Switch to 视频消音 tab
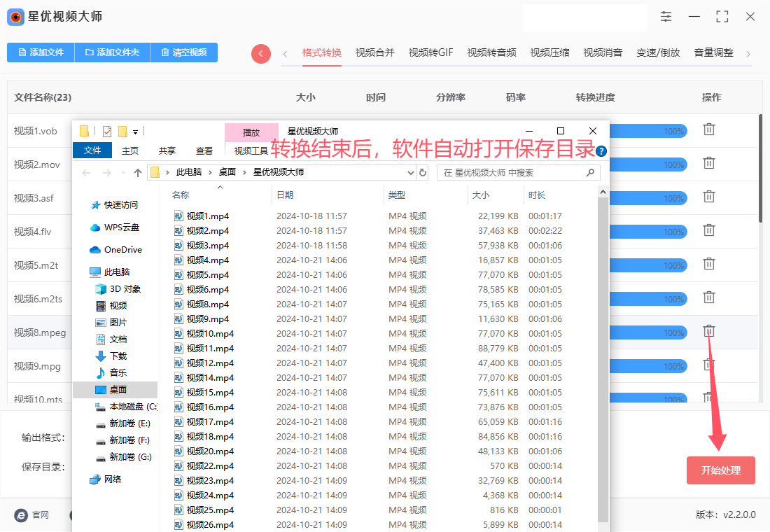The height and width of the screenshot is (532, 770). (x=603, y=52)
